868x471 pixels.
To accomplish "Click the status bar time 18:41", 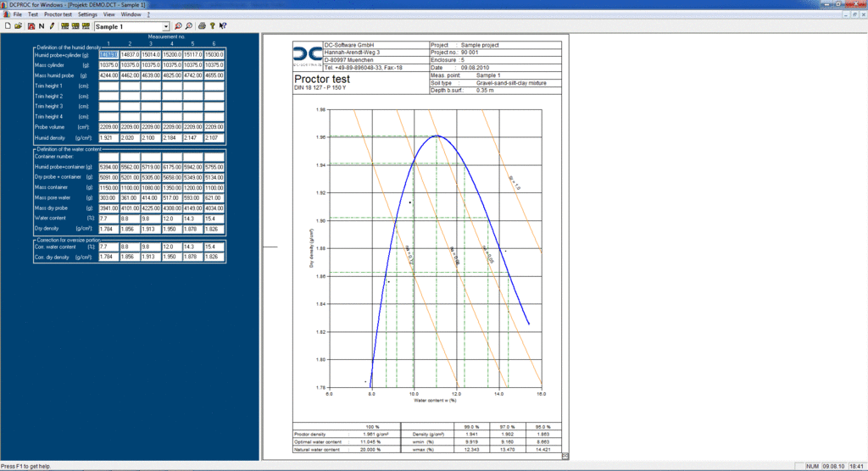I will coord(856,467).
